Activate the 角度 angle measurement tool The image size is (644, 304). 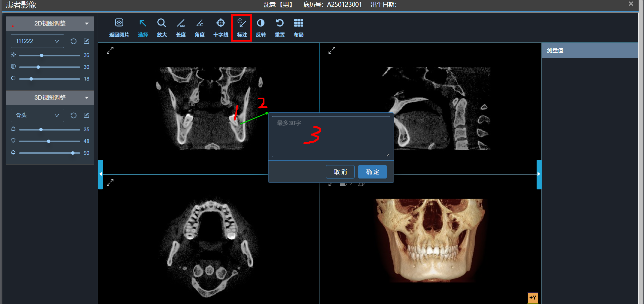coord(199,28)
